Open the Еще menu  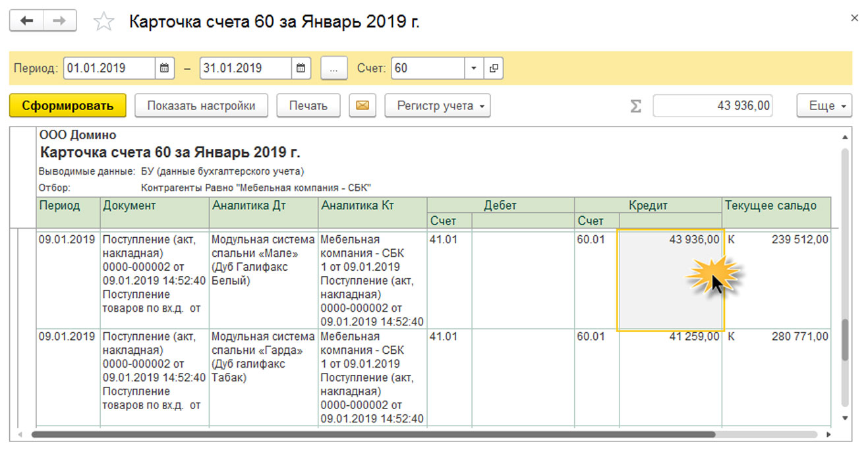coord(824,105)
